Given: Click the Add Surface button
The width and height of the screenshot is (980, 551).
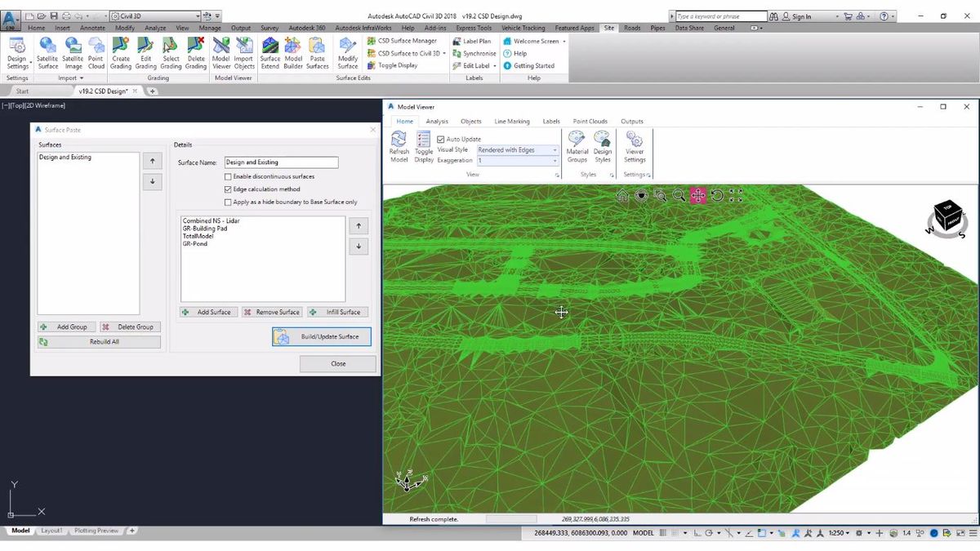Looking at the screenshot, I should point(208,312).
